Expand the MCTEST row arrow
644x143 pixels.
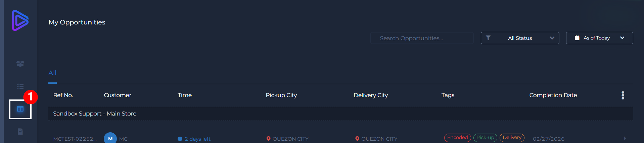625,138
